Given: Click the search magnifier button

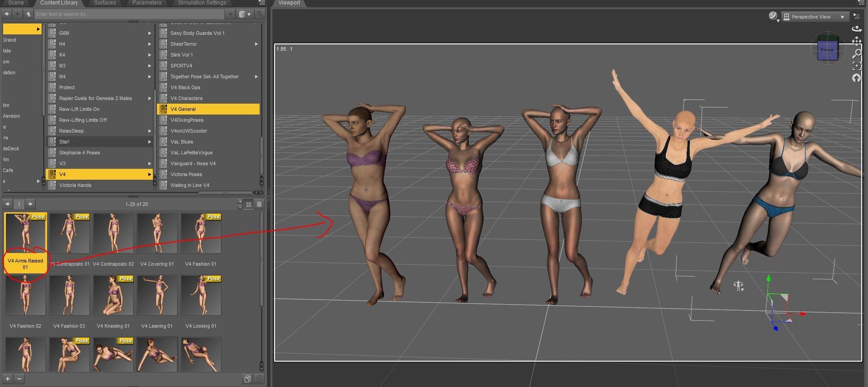Looking at the screenshot, I should pyautogui.click(x=260, y=14).
